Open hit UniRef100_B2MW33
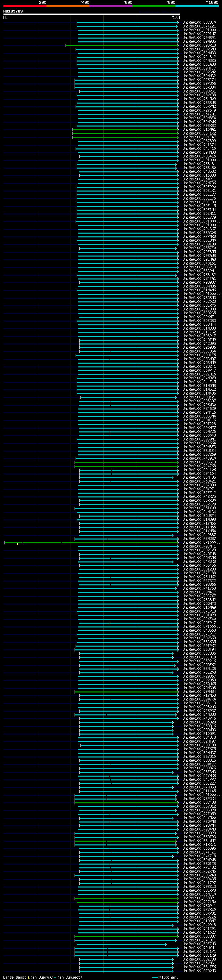 (x=199, y=53)
